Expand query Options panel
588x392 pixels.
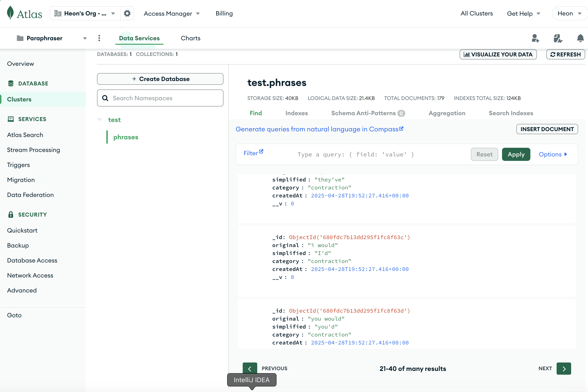[x=553, y=154]
